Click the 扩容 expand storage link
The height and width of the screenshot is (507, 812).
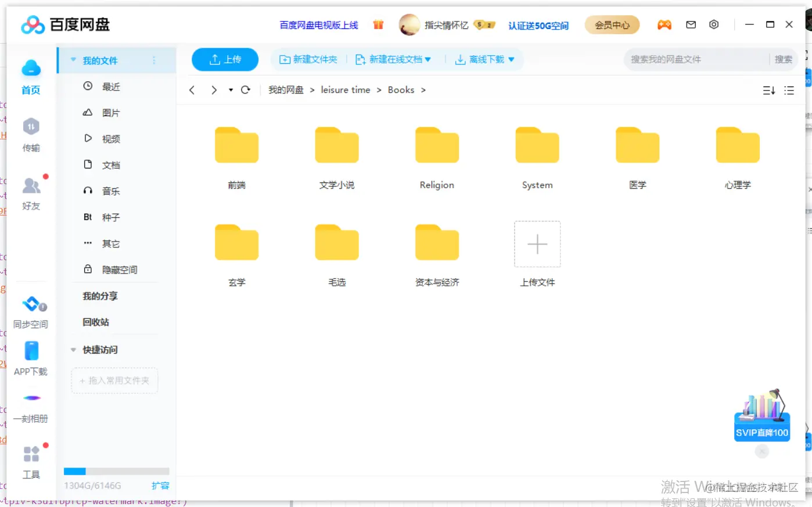point(160,486)
